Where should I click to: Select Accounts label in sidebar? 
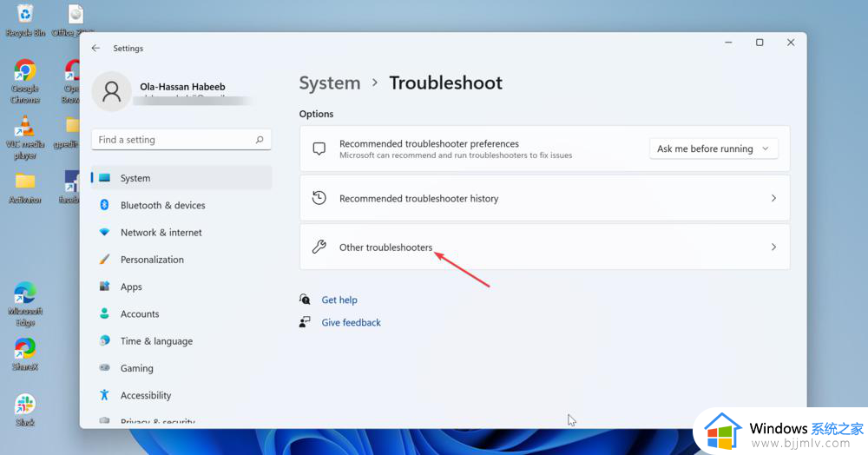pos(140,313)
